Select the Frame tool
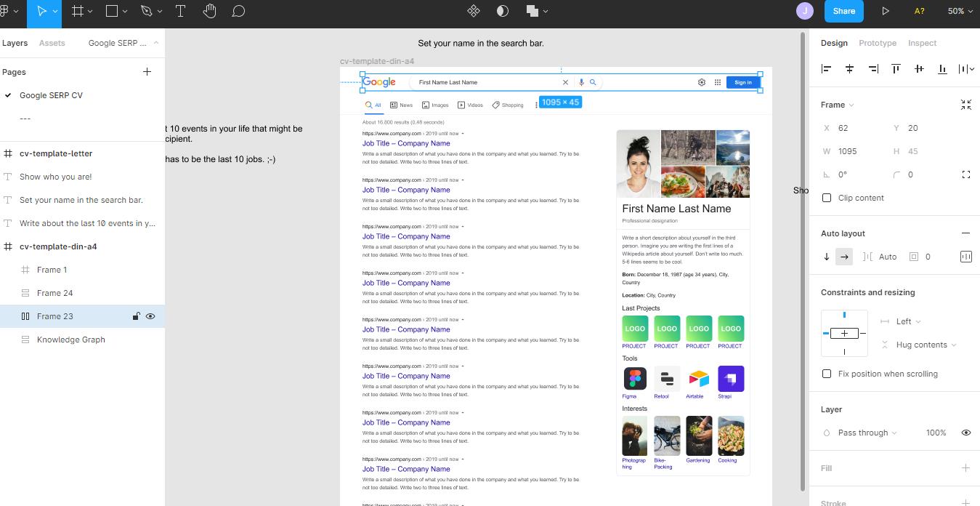 tap(77, 11)
